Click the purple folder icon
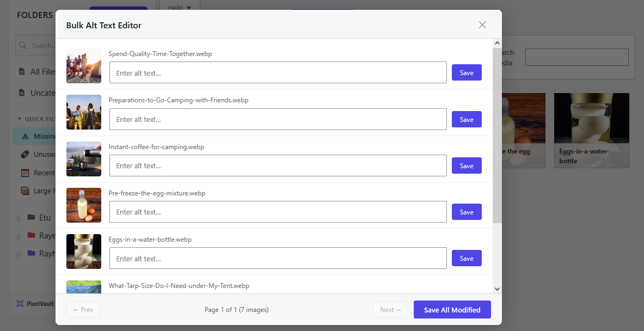The width and height of the screenshot is (644, 331). [x=31, y=253]
